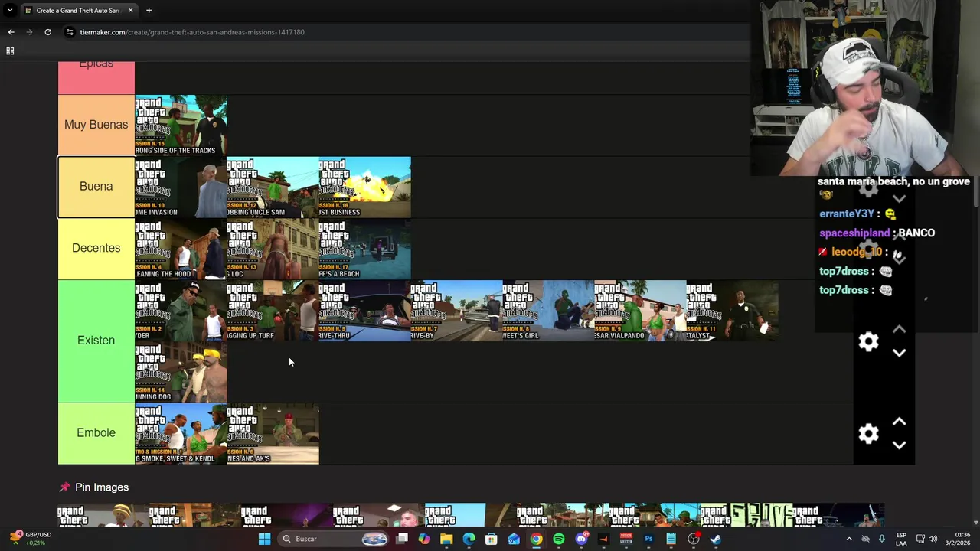The height and width of the screenshot is (551, 980).
Task: Select 'Cesar Vialpando' mission thumbnail
Action: coord(640,311)
